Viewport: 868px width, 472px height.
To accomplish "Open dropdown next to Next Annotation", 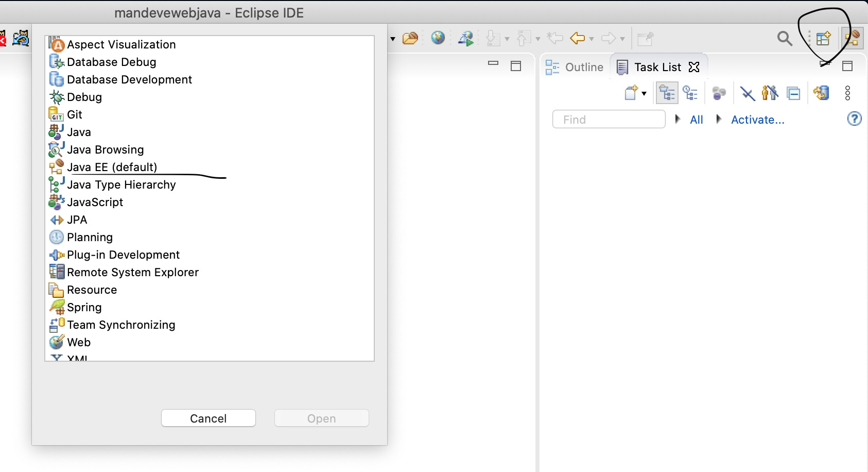I will point(507,39).
